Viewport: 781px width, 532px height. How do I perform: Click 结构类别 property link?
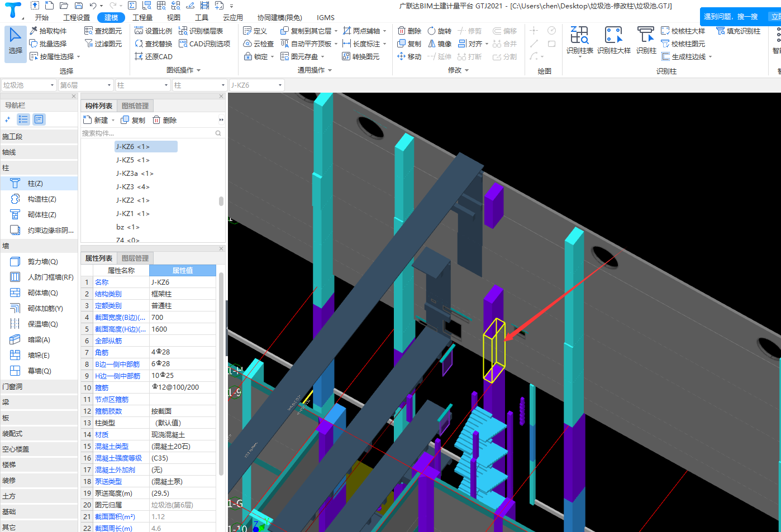tap(108, 294)
